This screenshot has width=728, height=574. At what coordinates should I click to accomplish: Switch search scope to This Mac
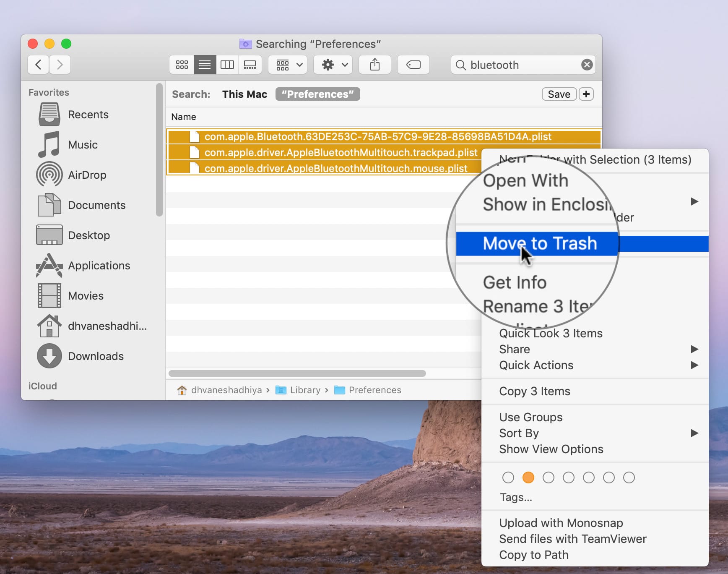(244, 94)
